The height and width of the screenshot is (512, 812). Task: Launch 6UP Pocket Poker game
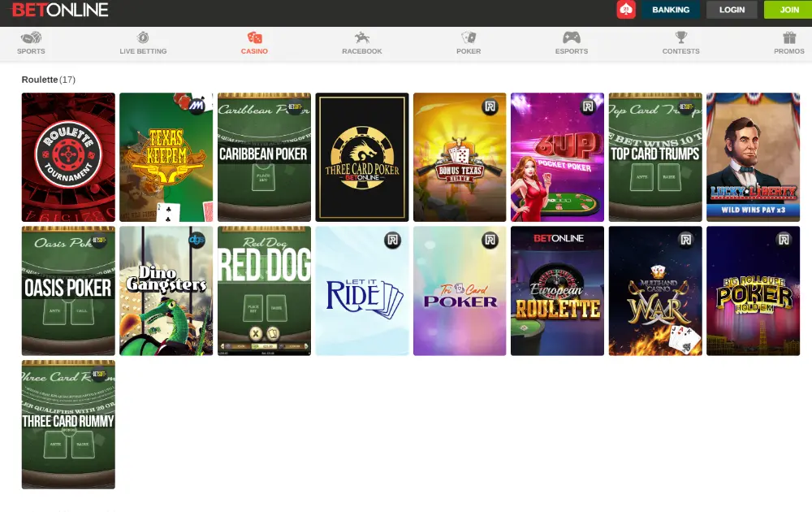click(x=557, y=157)
